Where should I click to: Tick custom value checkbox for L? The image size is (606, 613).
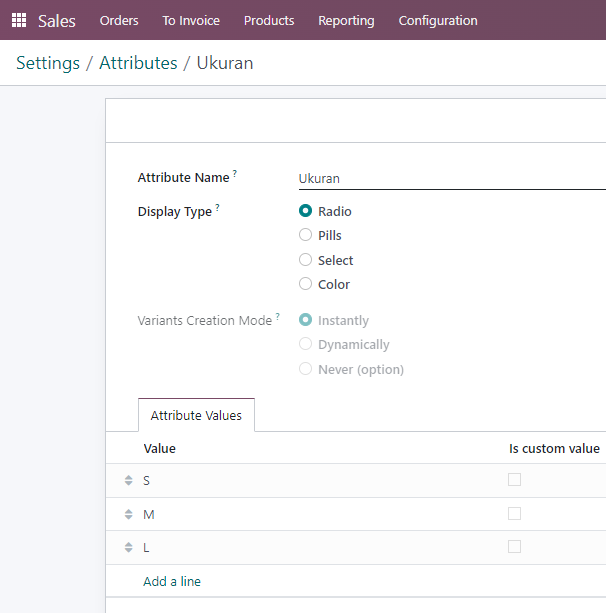pyautogui.click(x=515, y=546)
